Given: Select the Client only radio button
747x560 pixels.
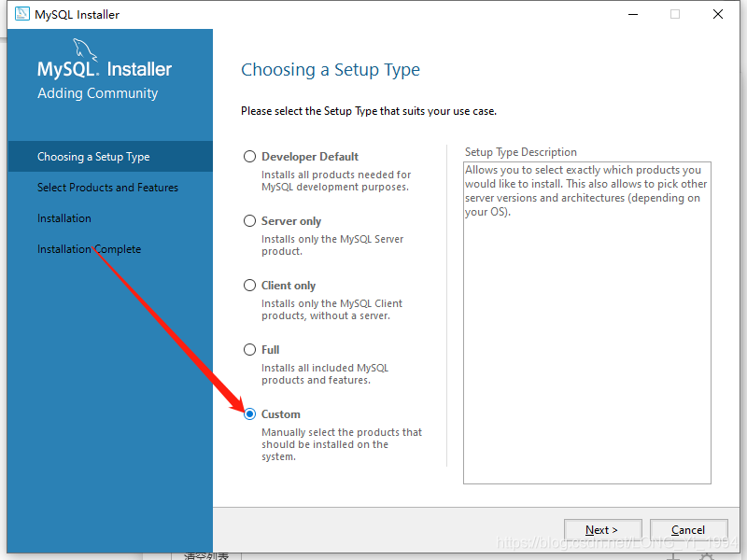Looking at the screenshot, I should [249, 286].
